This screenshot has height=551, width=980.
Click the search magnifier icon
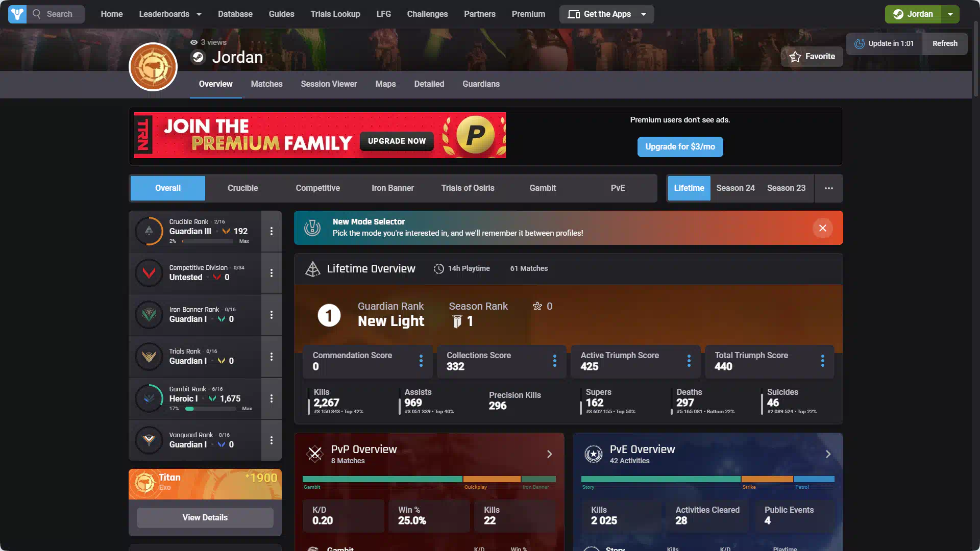(37, 14)
